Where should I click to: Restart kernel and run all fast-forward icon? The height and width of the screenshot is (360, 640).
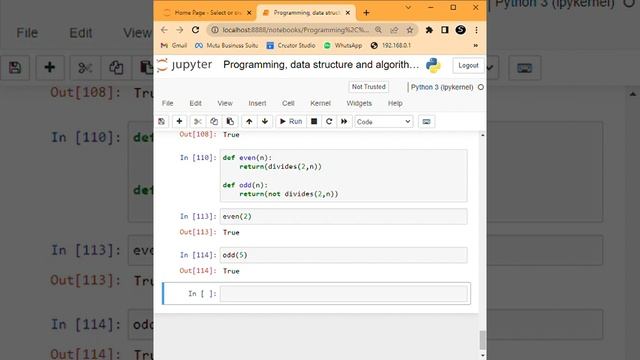344,122
